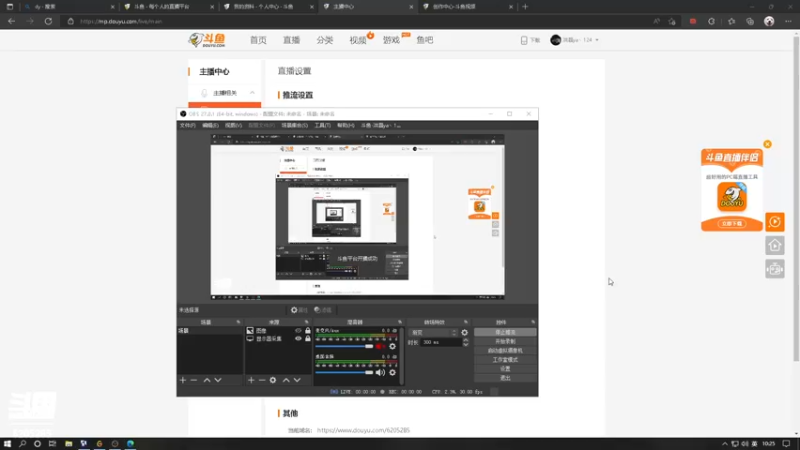Open the scene transition type dropdown
This screenshot has height=450, width=800.
pyautogui.click(x=433, y=333)
